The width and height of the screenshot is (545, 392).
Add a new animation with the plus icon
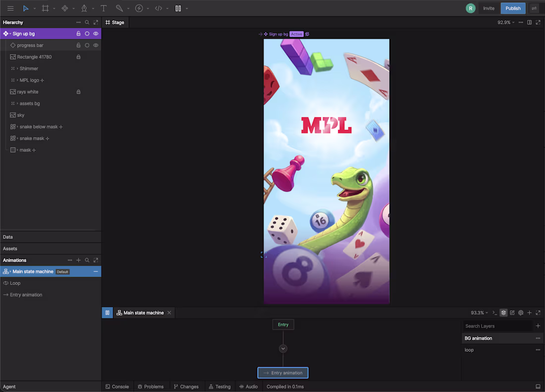pyautogui.click(x=78, y=260)
